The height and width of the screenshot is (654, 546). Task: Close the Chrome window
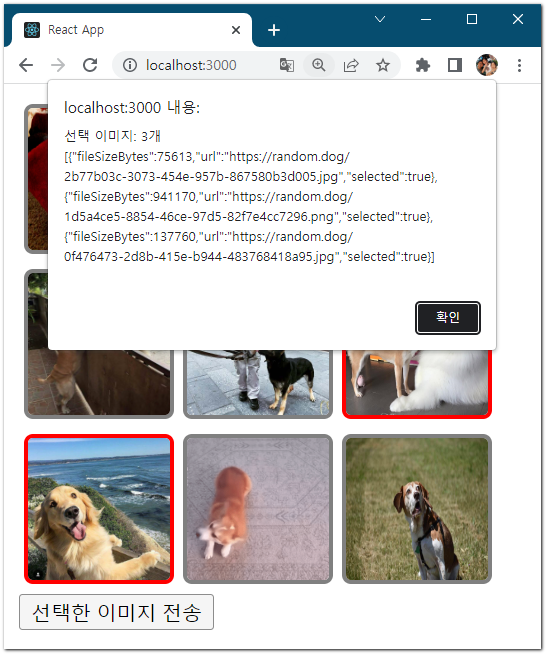pyautogui.click(x=518, y=19)
